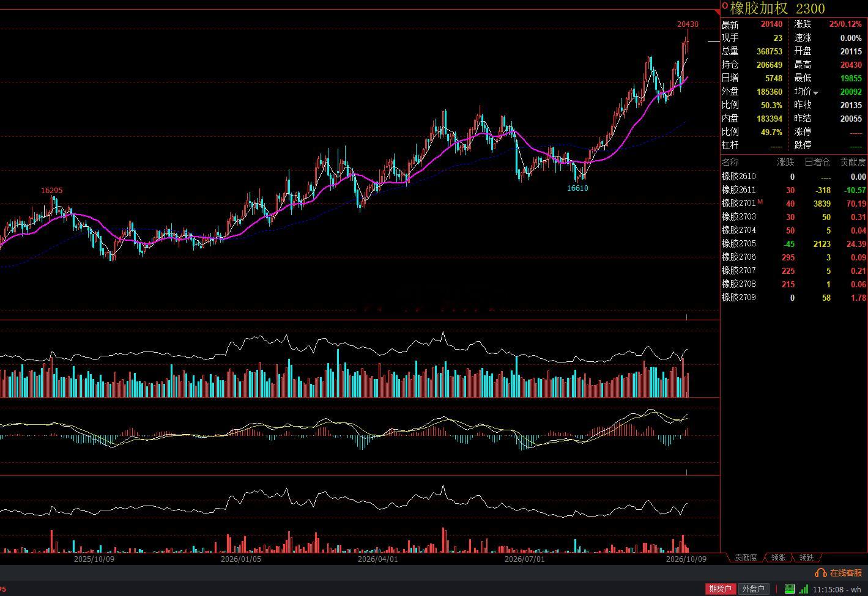Click the 最低 value 19855
Viewport: 868px width, 596px height.
coord(851,78)
